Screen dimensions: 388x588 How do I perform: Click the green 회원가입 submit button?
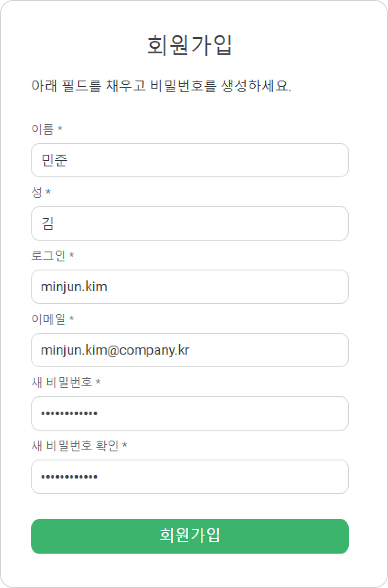pyautogui.click(x=190, y=536)
